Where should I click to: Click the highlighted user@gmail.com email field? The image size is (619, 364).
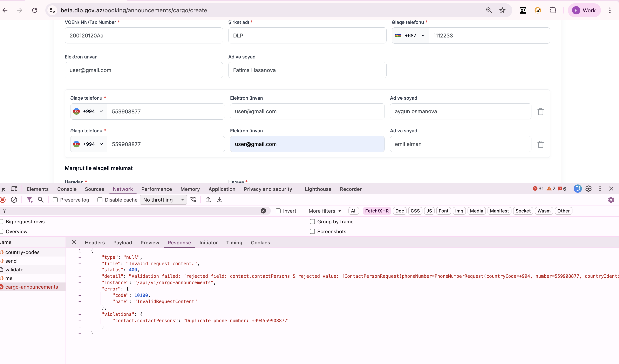(x=307, y=144)
